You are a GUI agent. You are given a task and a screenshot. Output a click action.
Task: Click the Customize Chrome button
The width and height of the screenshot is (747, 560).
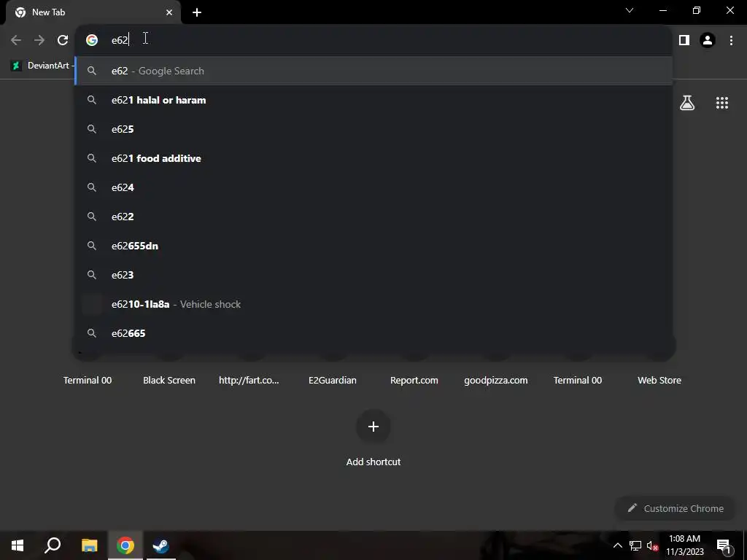coord(676,508)
